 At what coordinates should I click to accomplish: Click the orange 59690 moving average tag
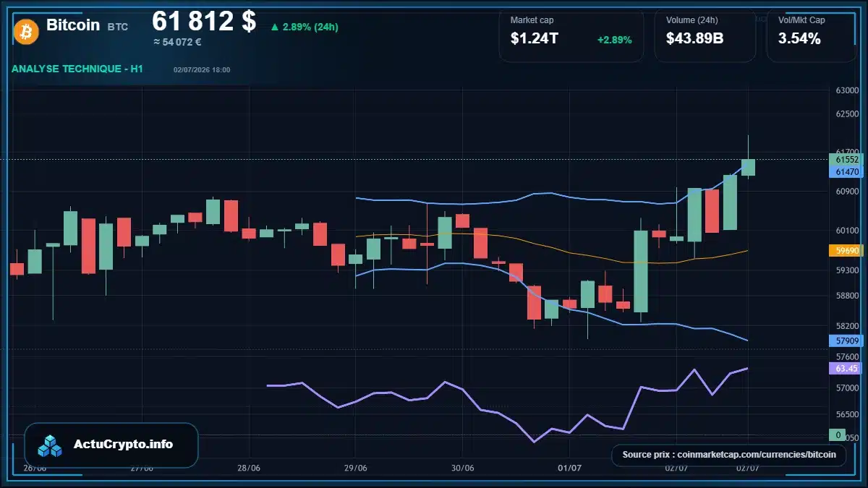click(846, 251)
